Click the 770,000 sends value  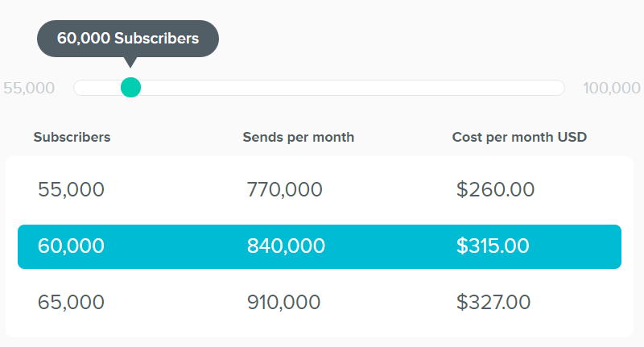coord(284,190)
